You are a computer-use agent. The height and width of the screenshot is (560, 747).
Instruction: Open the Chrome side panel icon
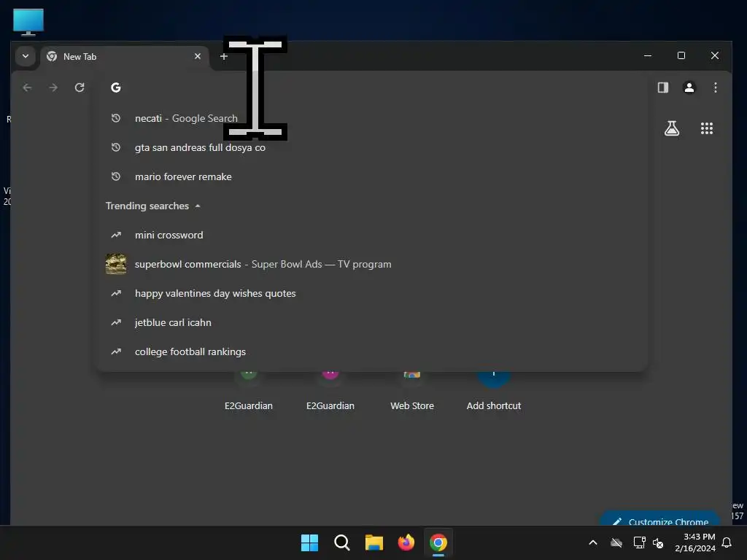662,87
